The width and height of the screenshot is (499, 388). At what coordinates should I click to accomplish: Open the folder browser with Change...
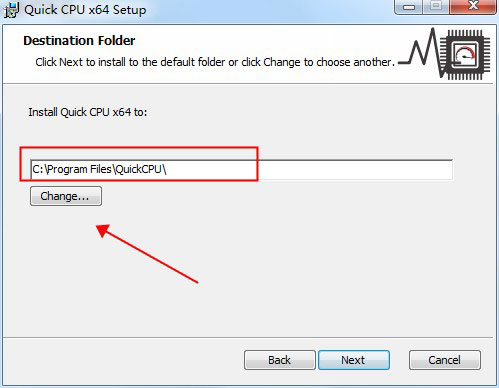66,196
